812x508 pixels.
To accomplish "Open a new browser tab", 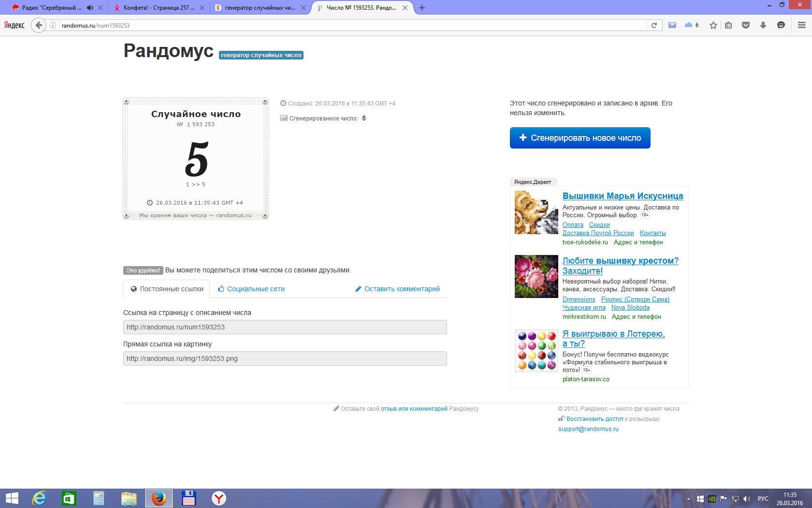I will 422,8.
